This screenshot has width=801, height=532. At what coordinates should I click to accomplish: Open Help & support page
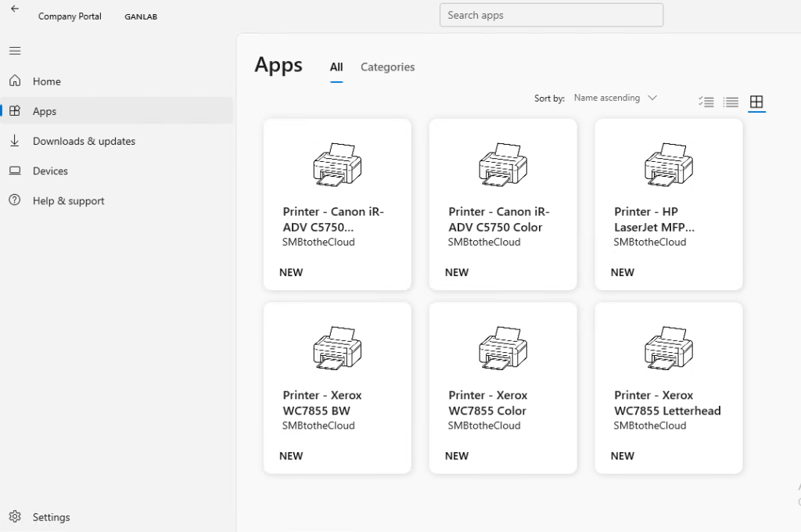(68, 201)
